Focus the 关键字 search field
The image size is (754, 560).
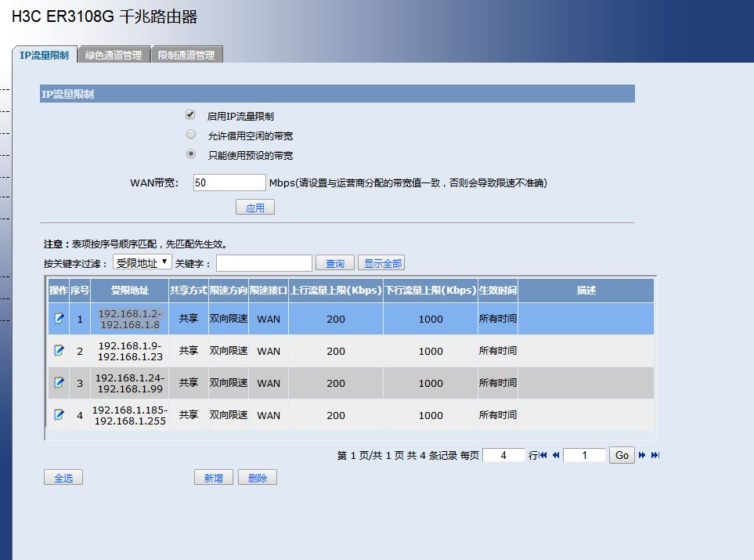tap(264, 263)
